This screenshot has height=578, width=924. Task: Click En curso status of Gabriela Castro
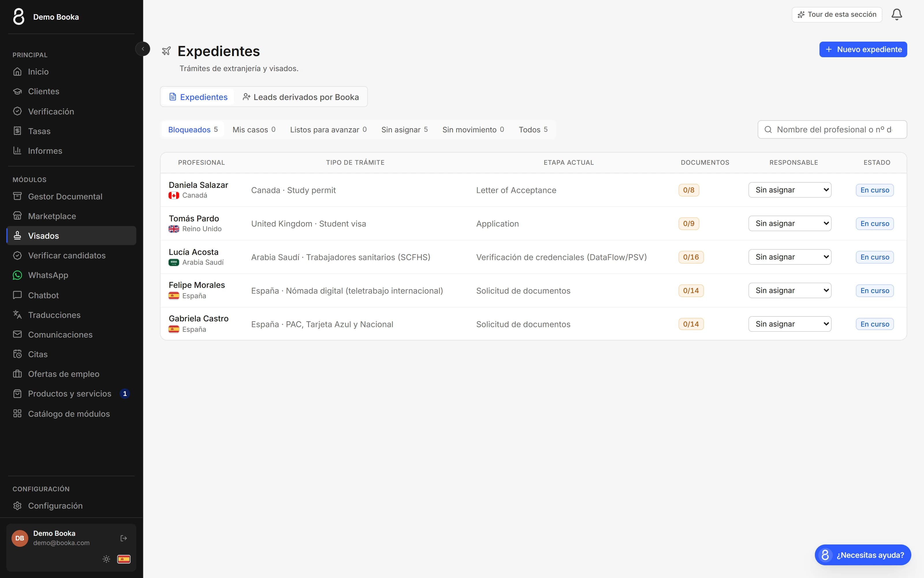pos(874,324)
